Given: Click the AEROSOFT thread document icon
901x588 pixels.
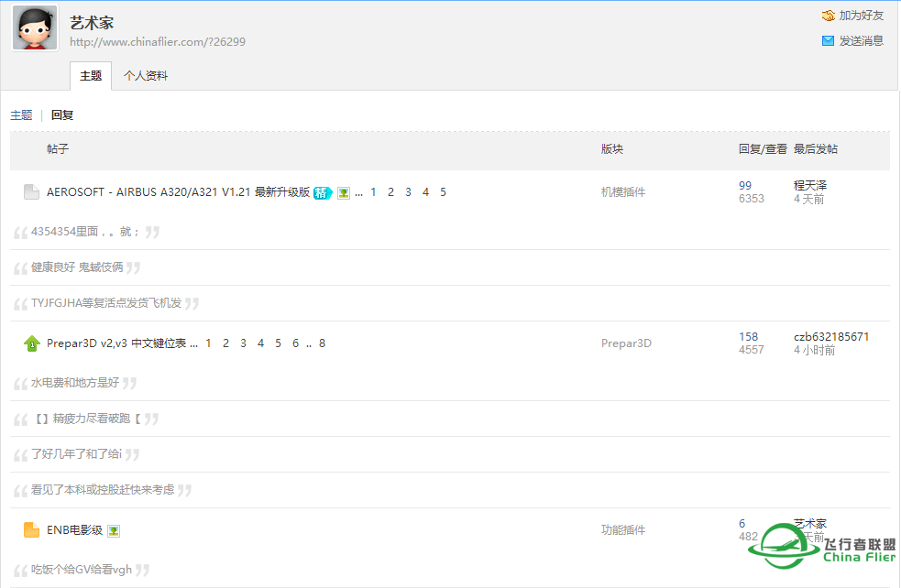Looking at the screenshot, I should 31,191.
